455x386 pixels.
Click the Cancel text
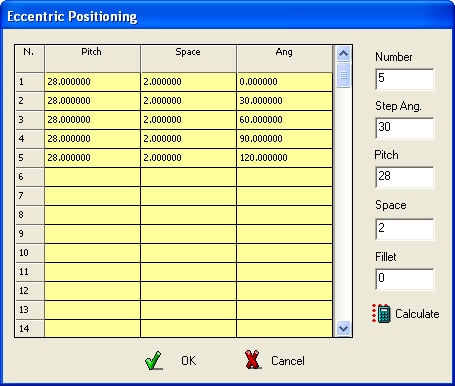(x=288, y=361)
